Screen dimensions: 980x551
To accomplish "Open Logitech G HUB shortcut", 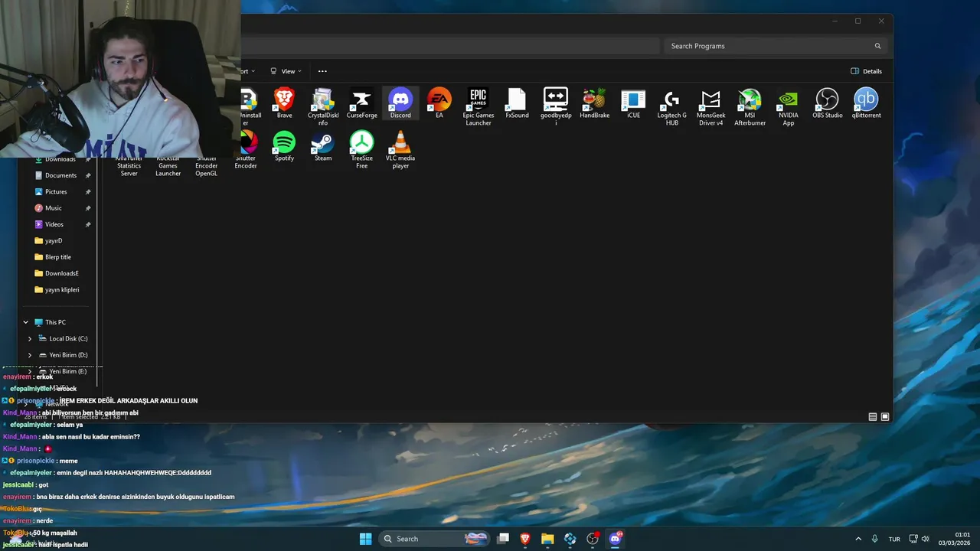I will coord(672,107).
